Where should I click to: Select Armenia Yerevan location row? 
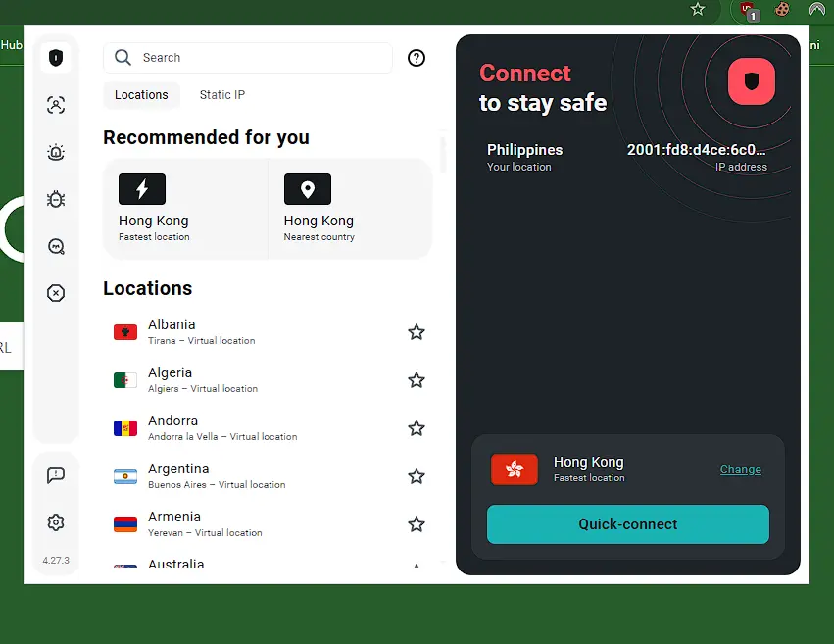click(268, 524)
